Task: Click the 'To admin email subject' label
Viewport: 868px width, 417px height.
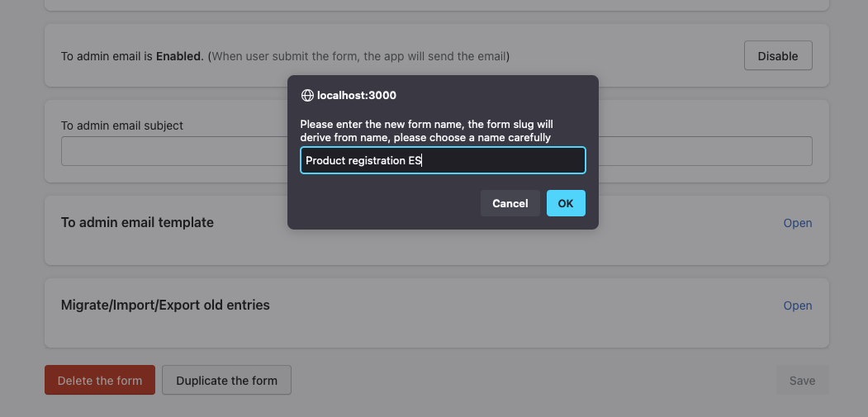Action: [122, 126]
